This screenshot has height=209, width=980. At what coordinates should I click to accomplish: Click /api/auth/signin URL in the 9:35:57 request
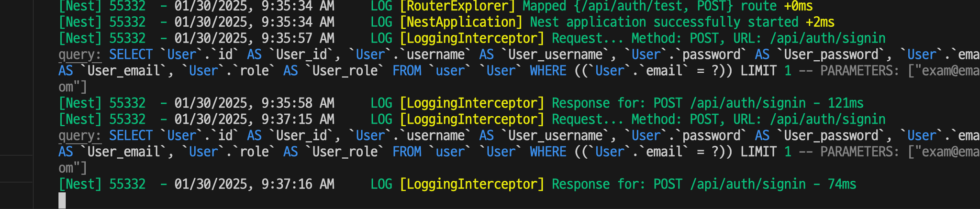point(827,38)
